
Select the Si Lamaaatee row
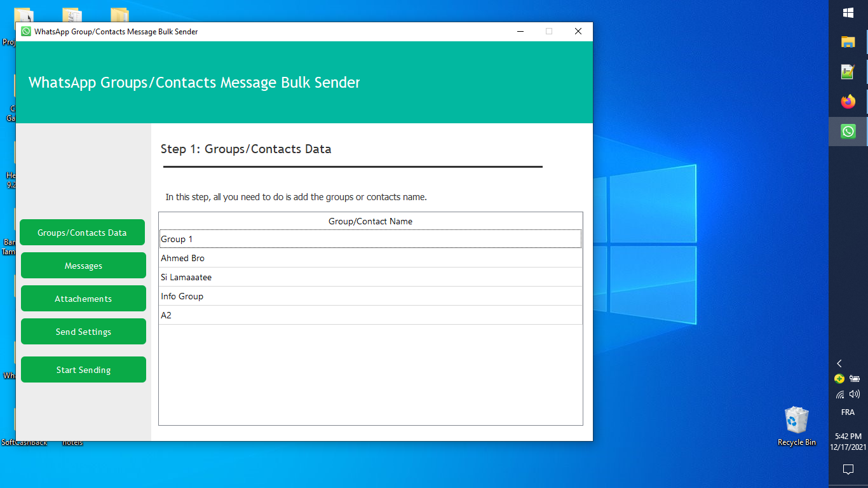point(370,277)
